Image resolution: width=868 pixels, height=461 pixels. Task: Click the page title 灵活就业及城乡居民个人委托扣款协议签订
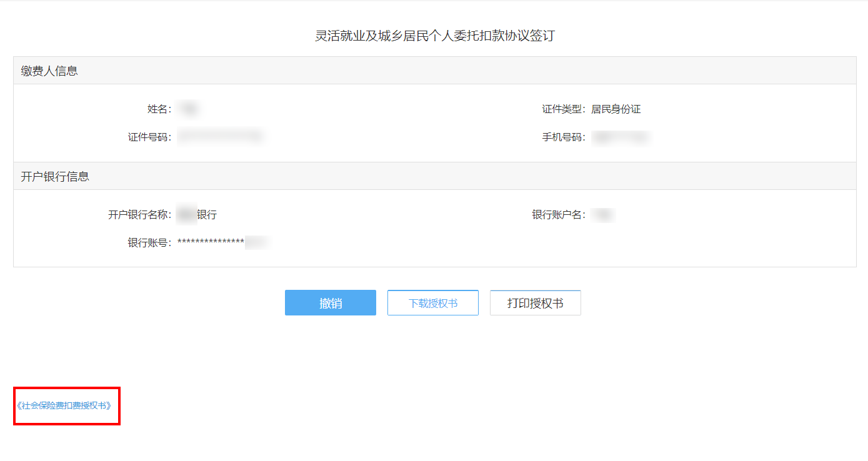click(434, 36)
